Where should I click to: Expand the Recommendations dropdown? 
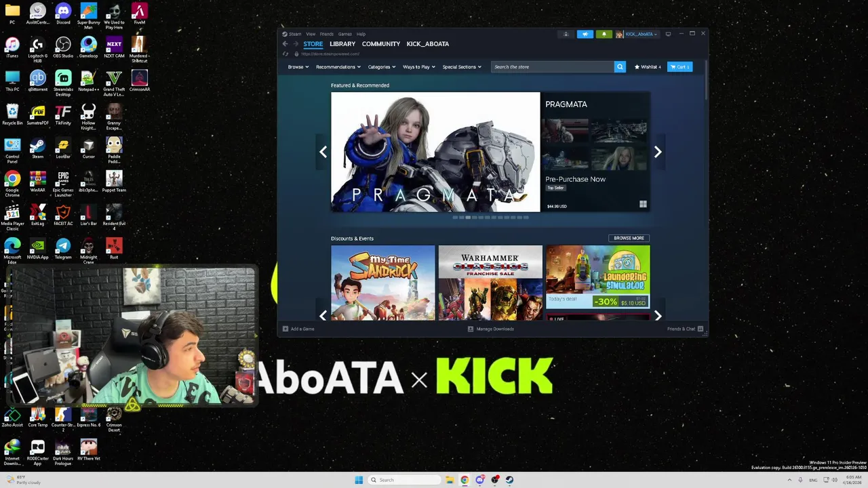coord(338,67)
